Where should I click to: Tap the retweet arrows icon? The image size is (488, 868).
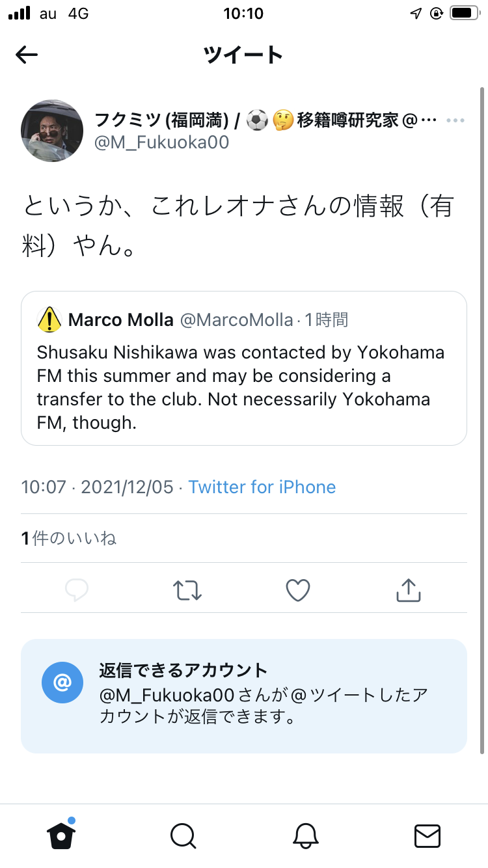pos(187,590)
